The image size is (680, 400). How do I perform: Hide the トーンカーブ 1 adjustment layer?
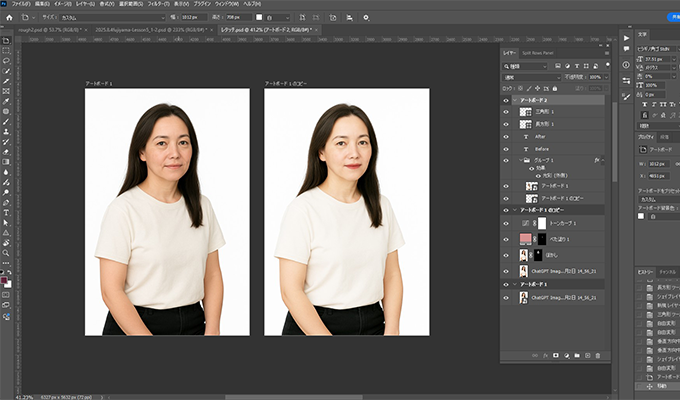506,223
